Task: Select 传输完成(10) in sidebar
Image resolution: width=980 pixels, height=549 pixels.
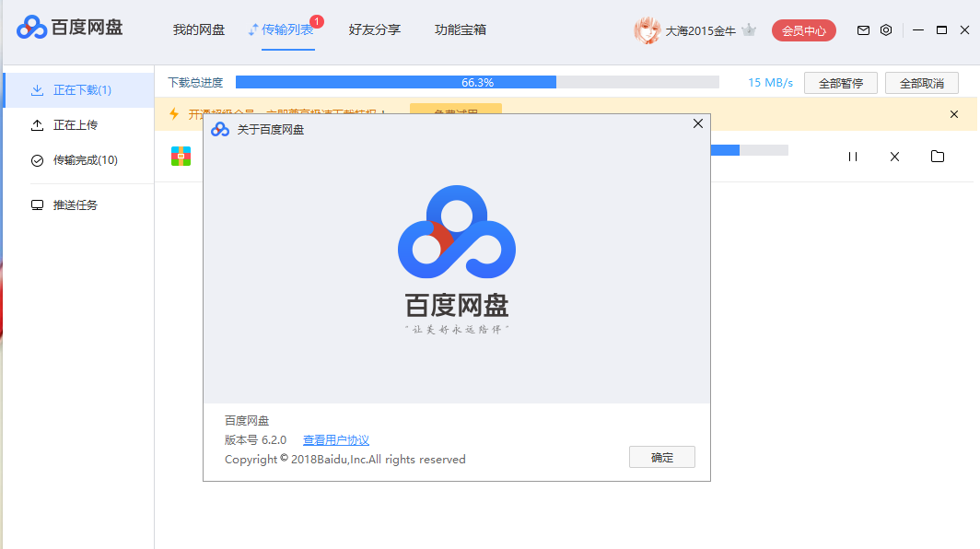Action: (x=79, y=160)
